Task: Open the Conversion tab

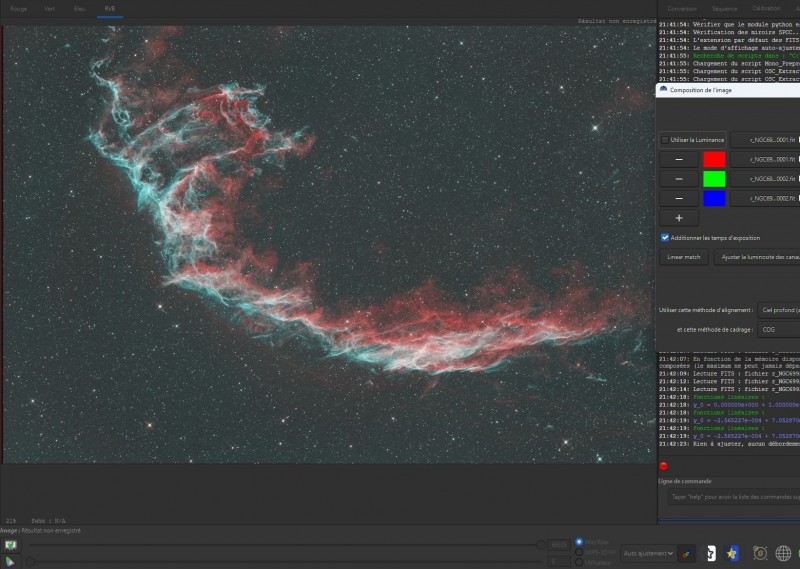Action: (682, 9)
